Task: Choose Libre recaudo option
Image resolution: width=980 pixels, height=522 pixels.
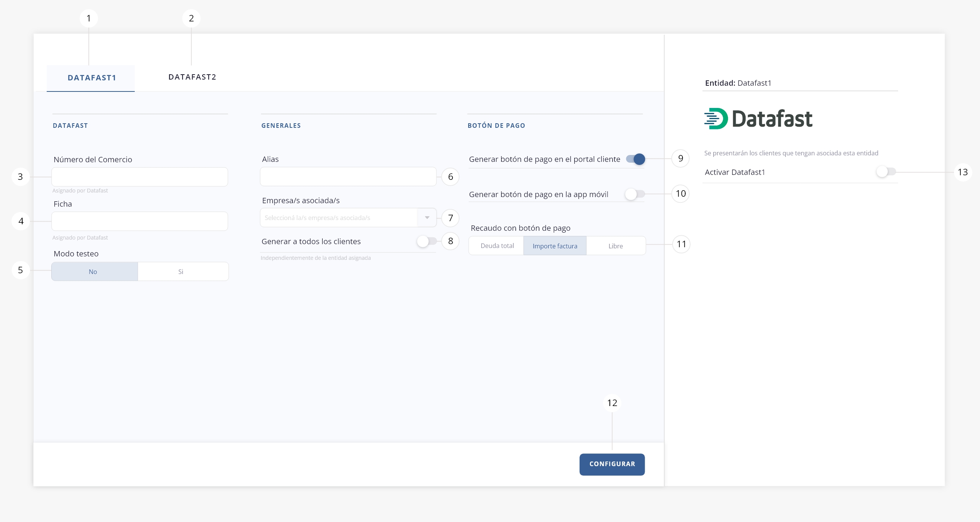Action: pos(616,246)
